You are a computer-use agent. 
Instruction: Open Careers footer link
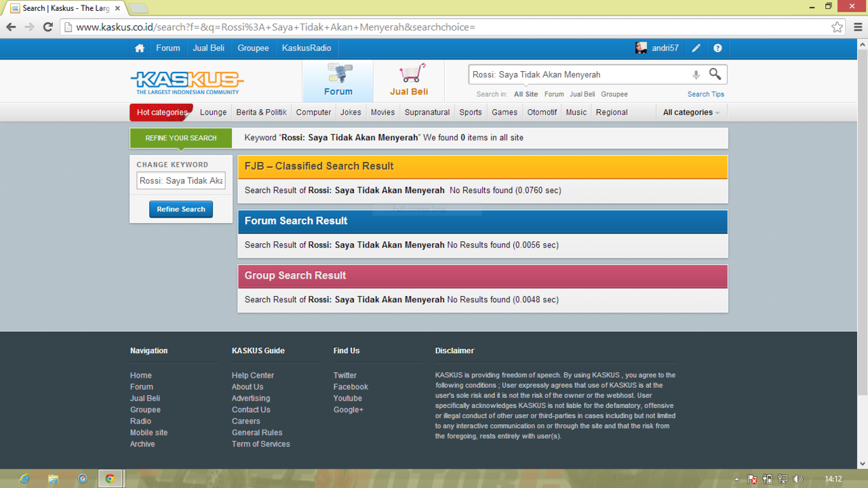tap(246, 422)
